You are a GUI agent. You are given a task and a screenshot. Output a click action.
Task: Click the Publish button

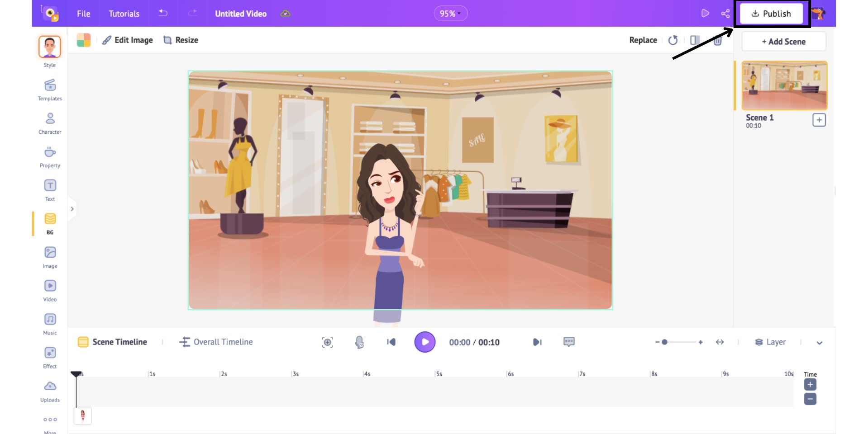coord(771,14)
